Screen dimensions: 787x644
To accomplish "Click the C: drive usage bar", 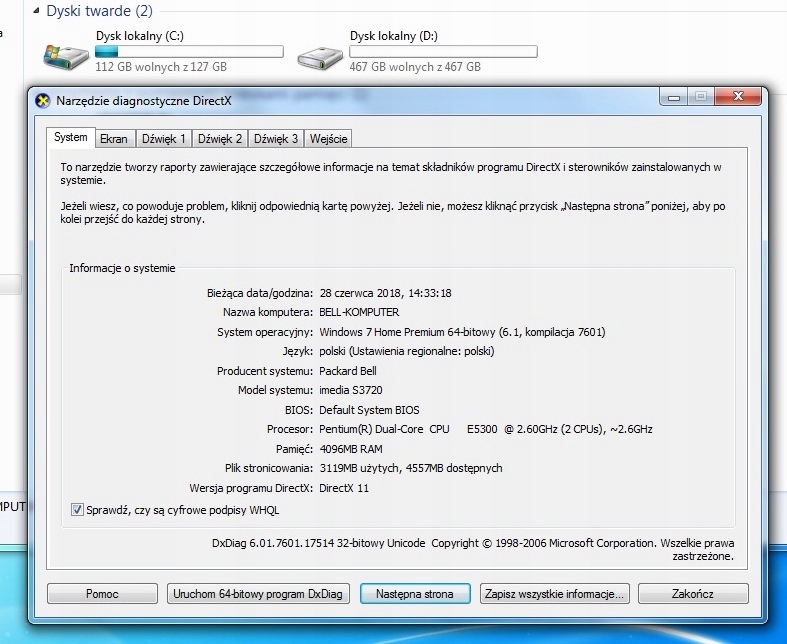I will 189,51.
